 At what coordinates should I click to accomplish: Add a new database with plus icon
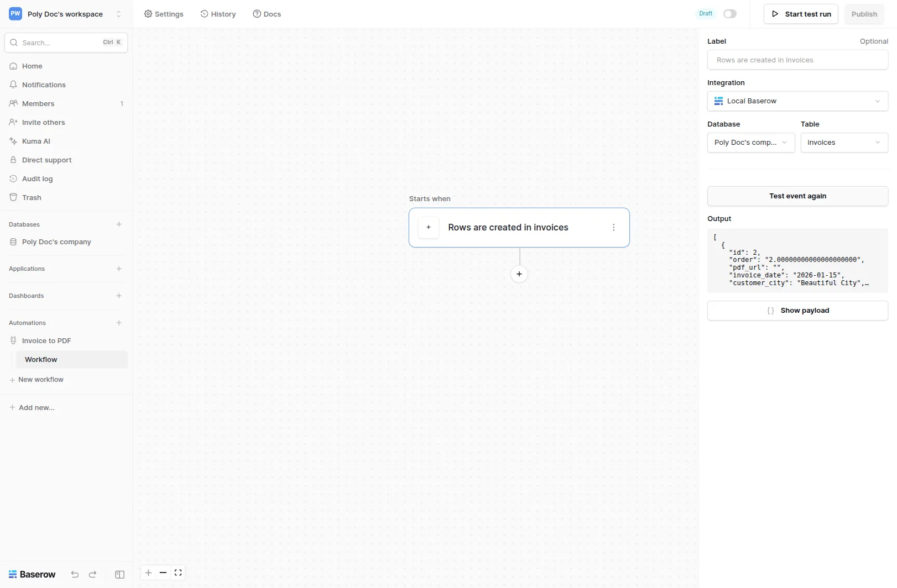(x=119, y=224)
